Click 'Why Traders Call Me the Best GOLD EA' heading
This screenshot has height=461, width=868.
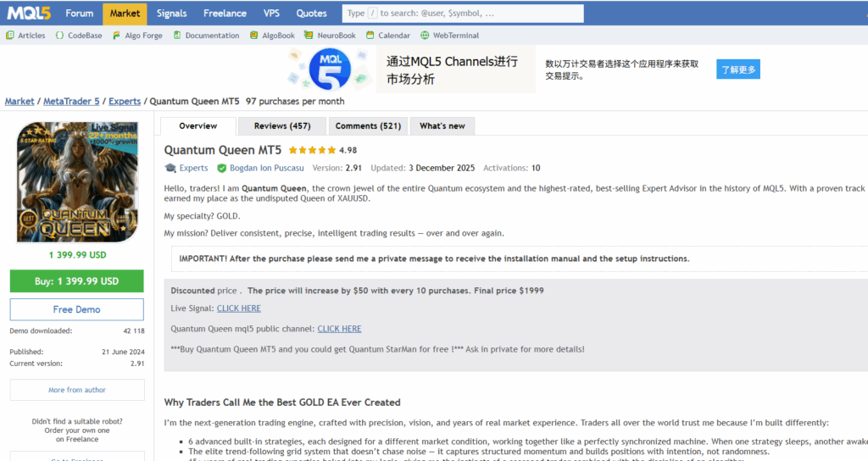coord(282,403)
